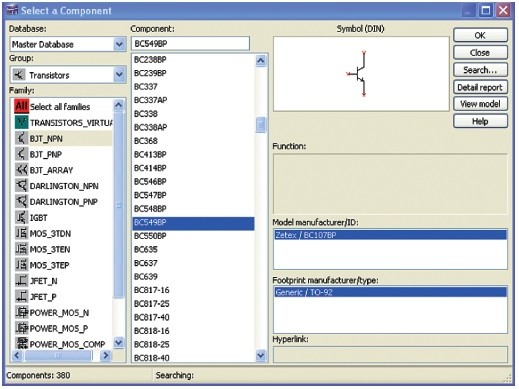Click the Transistors group icon
The image size is (519, 389).
(19, 75)
